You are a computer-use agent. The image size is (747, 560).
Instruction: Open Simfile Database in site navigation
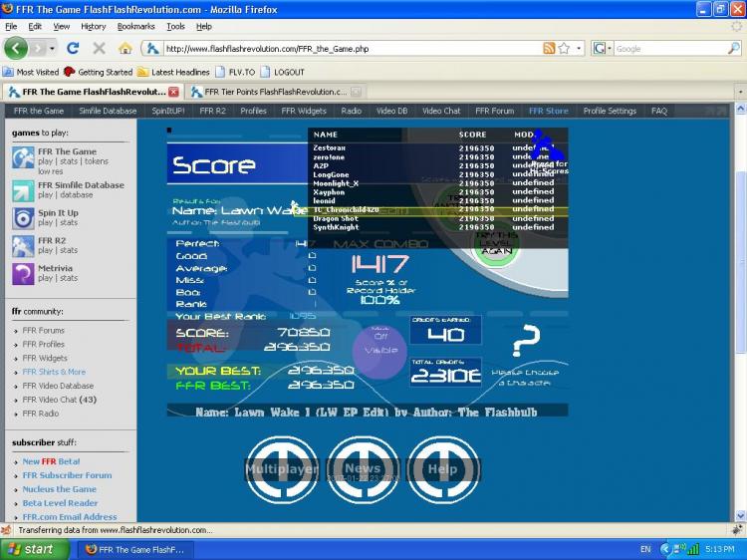tap(108, 111)
